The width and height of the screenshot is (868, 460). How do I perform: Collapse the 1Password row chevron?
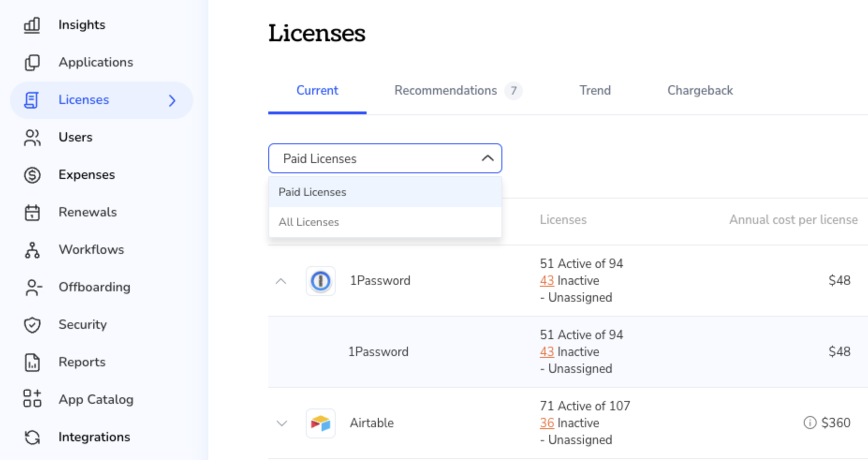[x=281, y=281]
